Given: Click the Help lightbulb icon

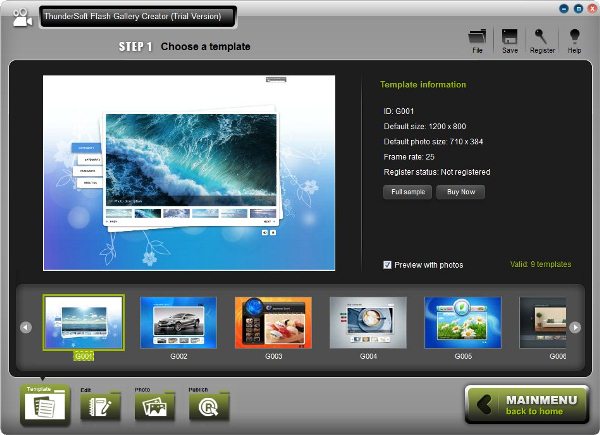Looking at the screenshot, I should click(574, 36).
